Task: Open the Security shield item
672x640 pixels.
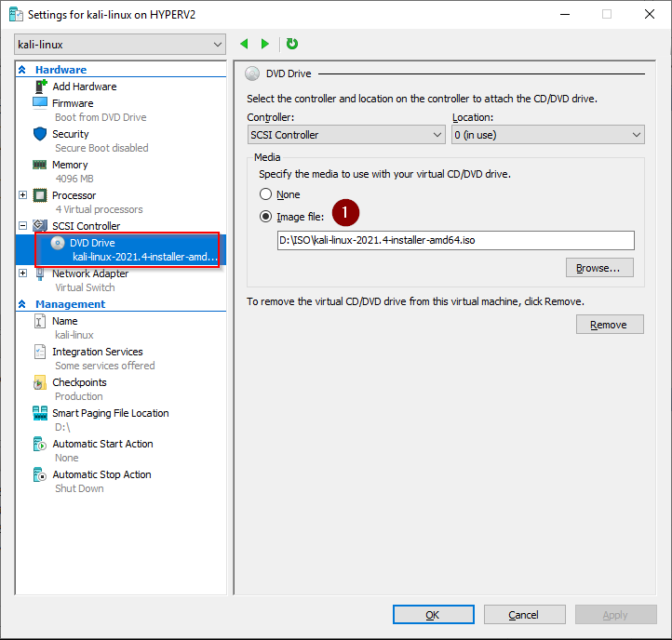Action: (40, 134)
